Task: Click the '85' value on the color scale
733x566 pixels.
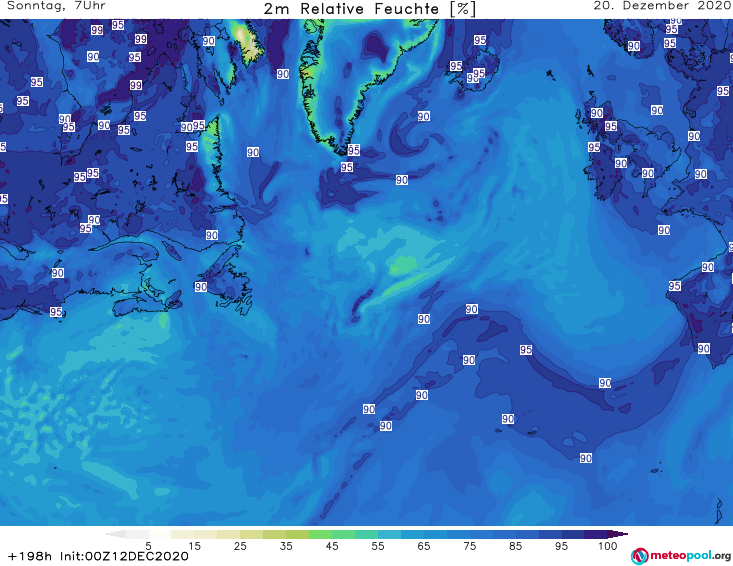Action: tap(516, 546)
